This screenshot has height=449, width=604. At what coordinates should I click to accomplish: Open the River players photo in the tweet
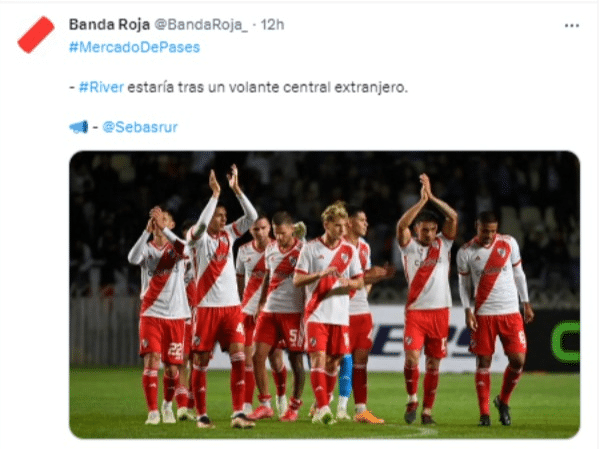[324, 295]
